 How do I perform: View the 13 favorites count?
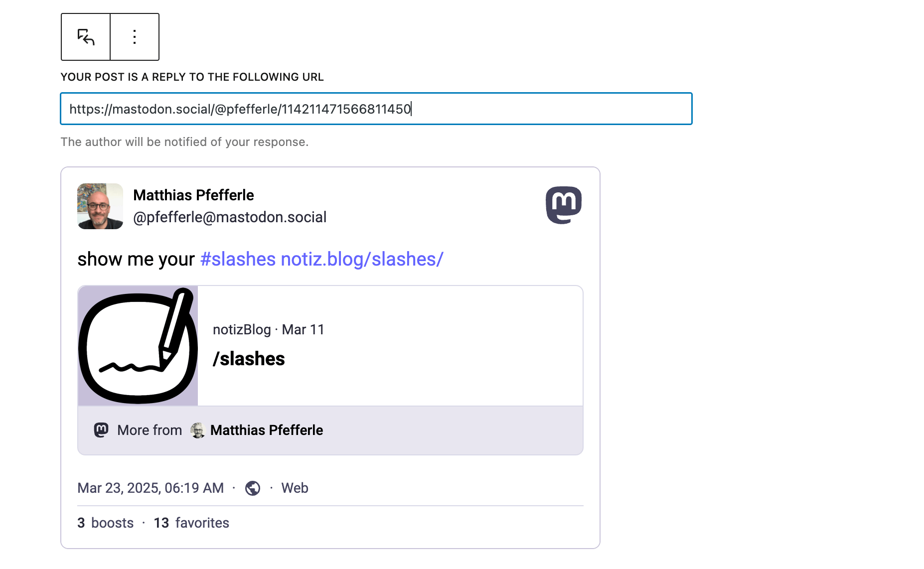coord(191,523)
